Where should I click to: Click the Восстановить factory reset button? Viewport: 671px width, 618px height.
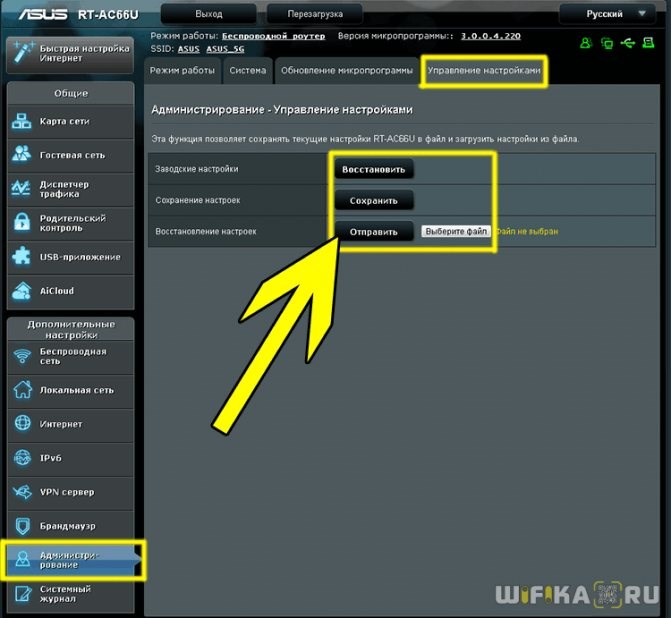[x=374, y=169]
